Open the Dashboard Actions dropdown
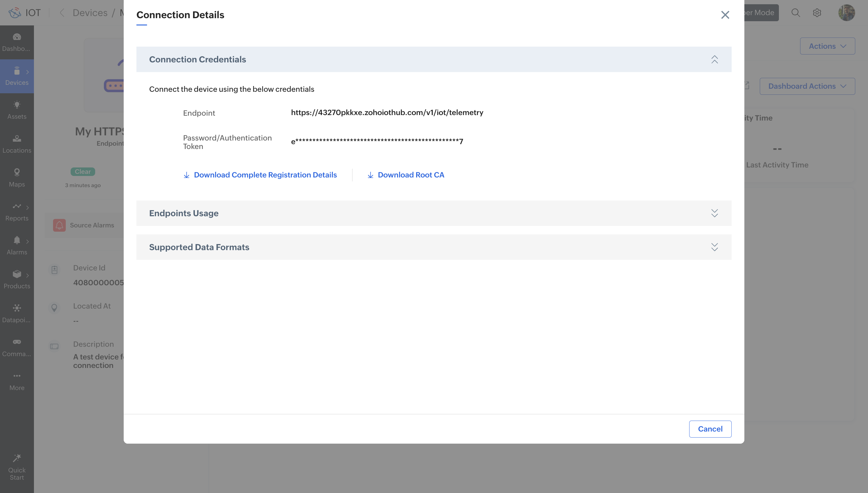 807,86
